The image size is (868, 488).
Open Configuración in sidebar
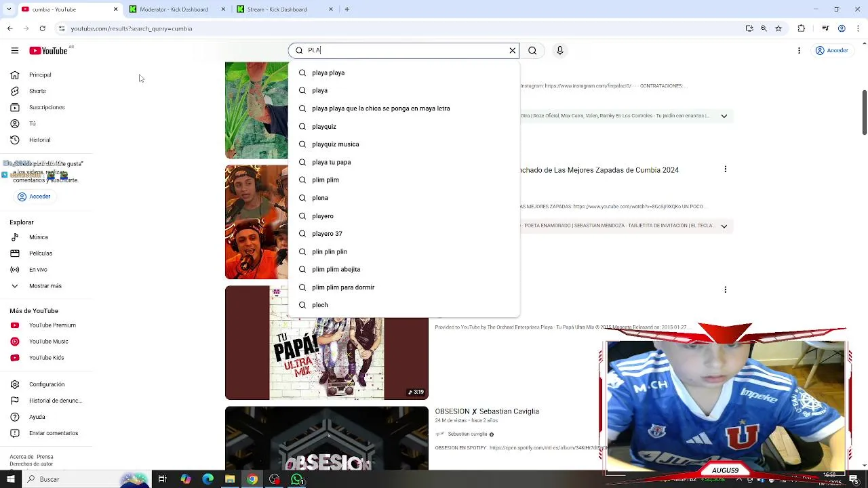click(x=47, y=384)
